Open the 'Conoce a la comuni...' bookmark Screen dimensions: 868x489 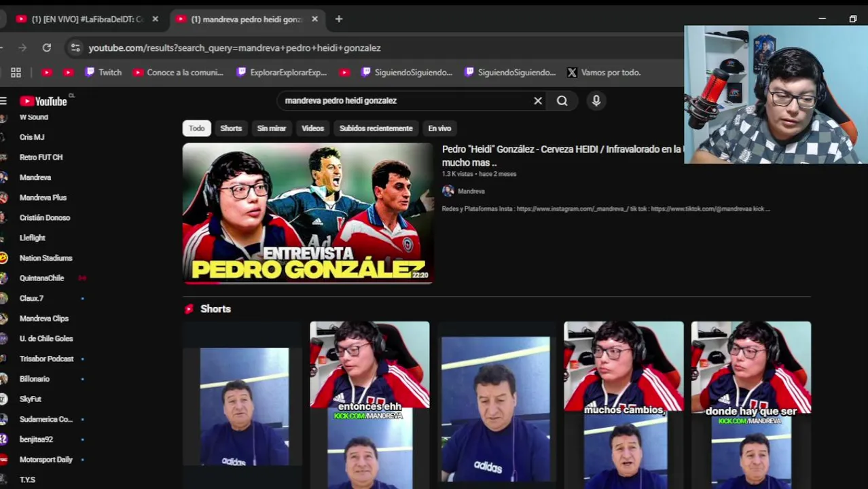coord(179,72)
